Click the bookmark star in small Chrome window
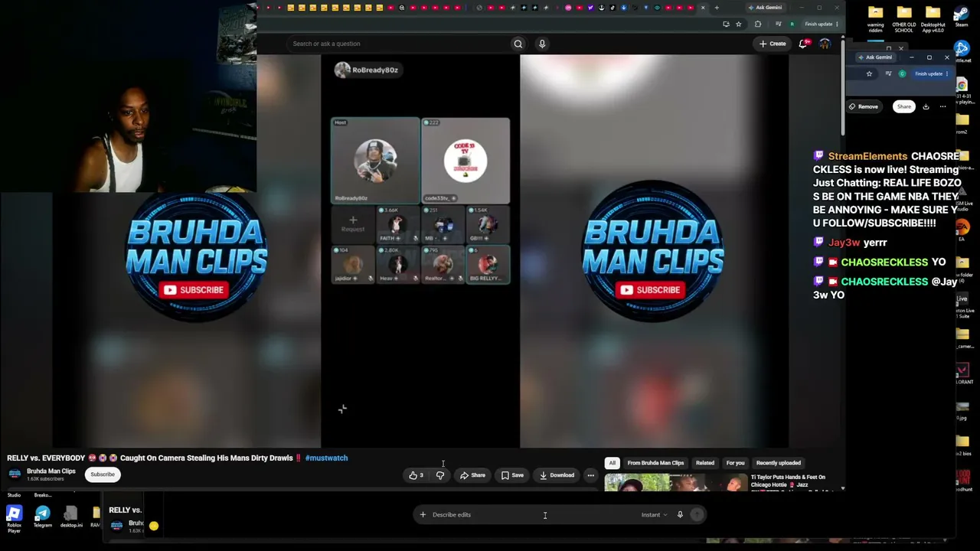 coord(869,73)
